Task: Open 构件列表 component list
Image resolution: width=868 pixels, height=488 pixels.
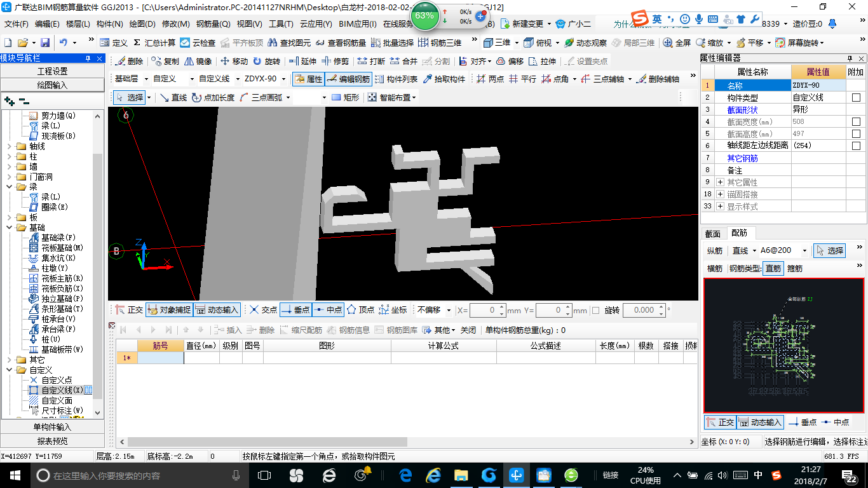Action: pos(397,79)
